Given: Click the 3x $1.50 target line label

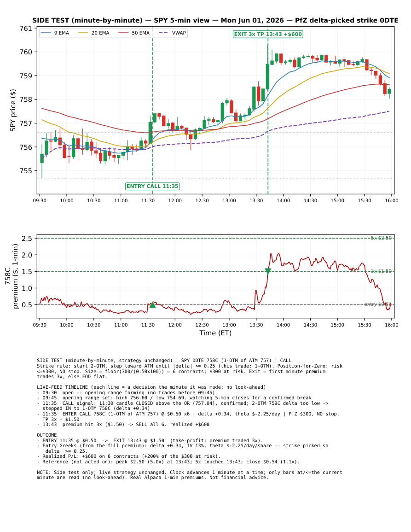Looking at the screenshot, I should coord(381,271).
